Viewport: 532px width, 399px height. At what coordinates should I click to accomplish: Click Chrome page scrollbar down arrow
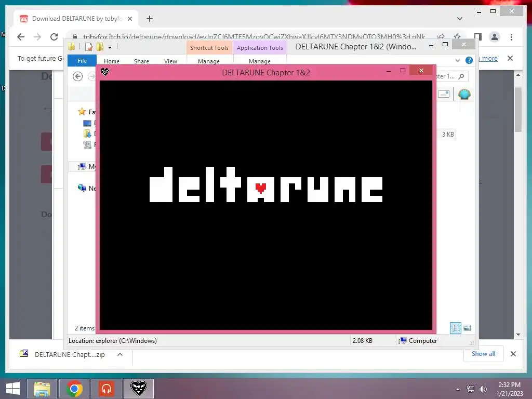pyautogui.click(x=518, y=334)
